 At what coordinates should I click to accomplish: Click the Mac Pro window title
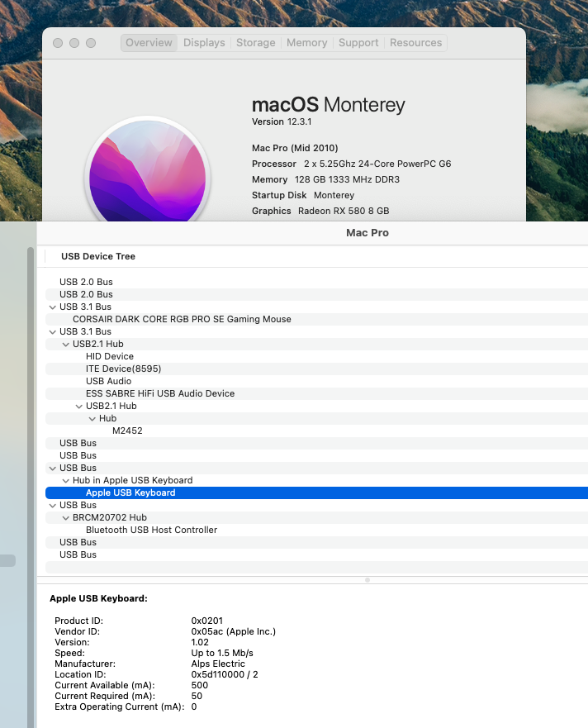coord(367,233)
